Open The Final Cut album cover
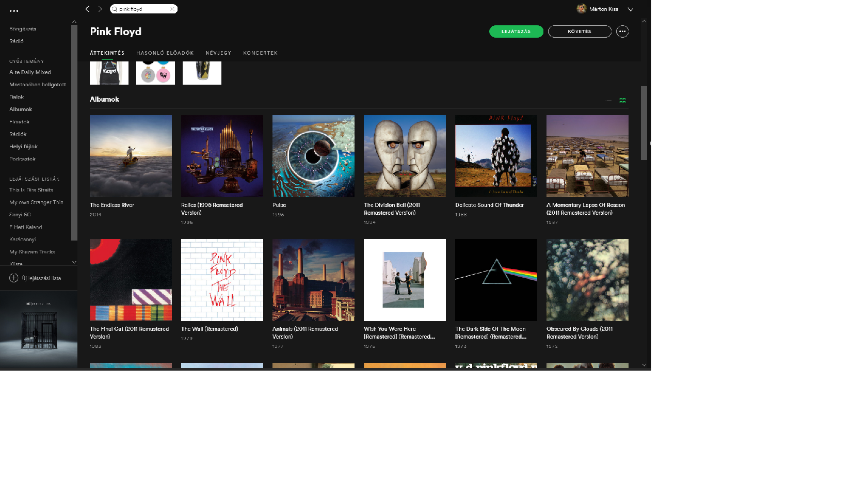This screenshot has height=494, width=868. click(x=131, y=280)
